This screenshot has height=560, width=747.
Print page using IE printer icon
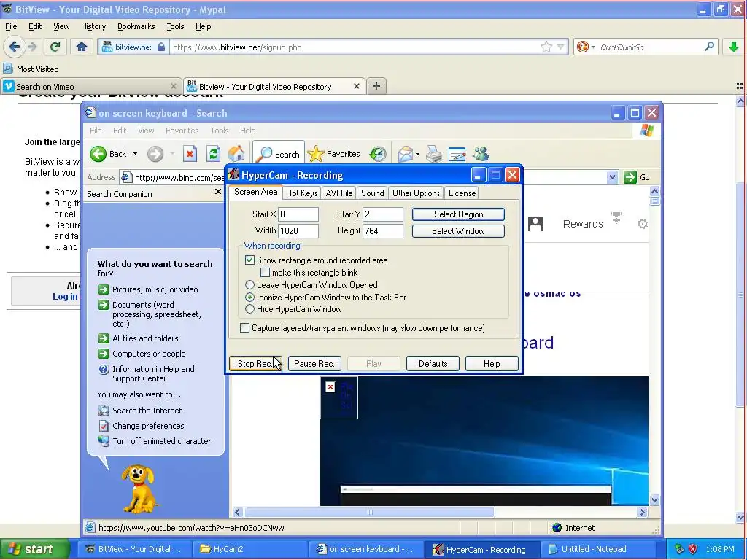(x=434, y=154)
